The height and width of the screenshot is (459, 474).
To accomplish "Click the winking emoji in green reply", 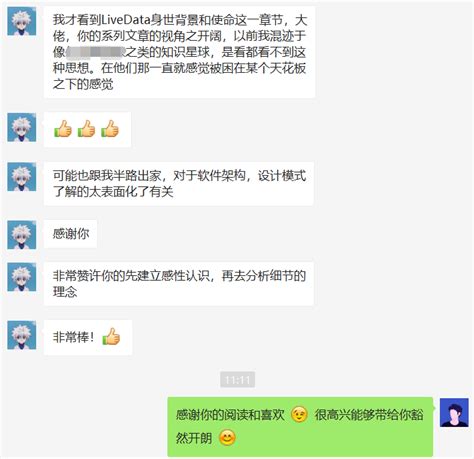I will [x=299, y=415].
